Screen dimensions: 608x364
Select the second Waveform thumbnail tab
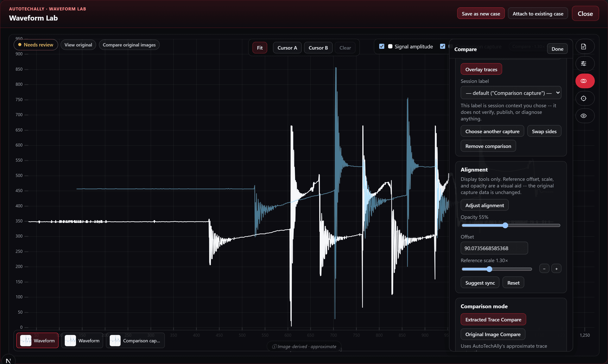(x=82, y=340)
